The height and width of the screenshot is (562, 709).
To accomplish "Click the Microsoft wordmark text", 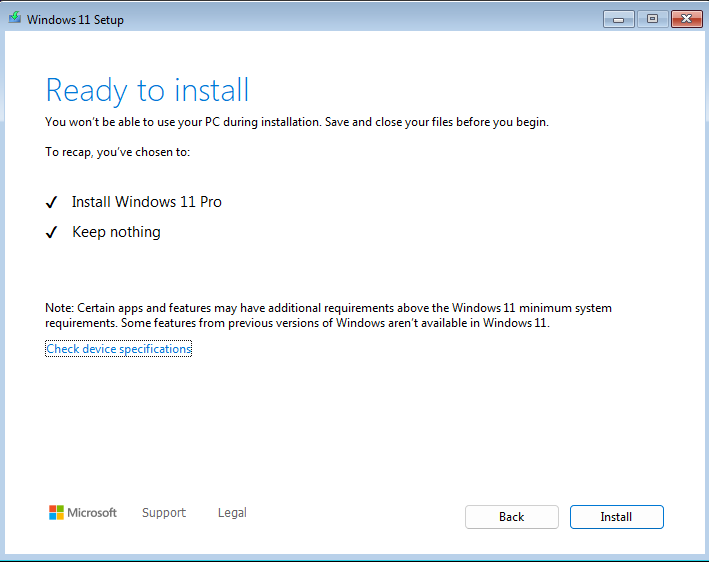I will click(92, 513).
